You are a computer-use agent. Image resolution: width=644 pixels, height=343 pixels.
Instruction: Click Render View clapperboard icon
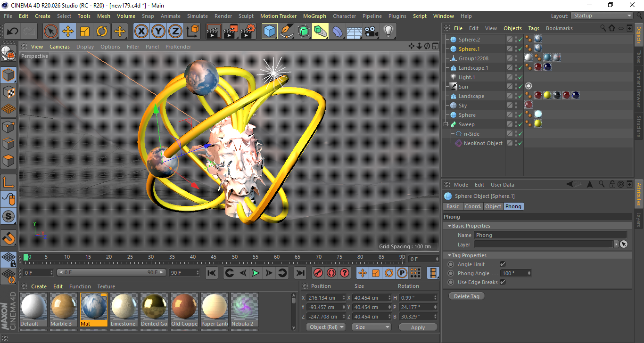214,32
